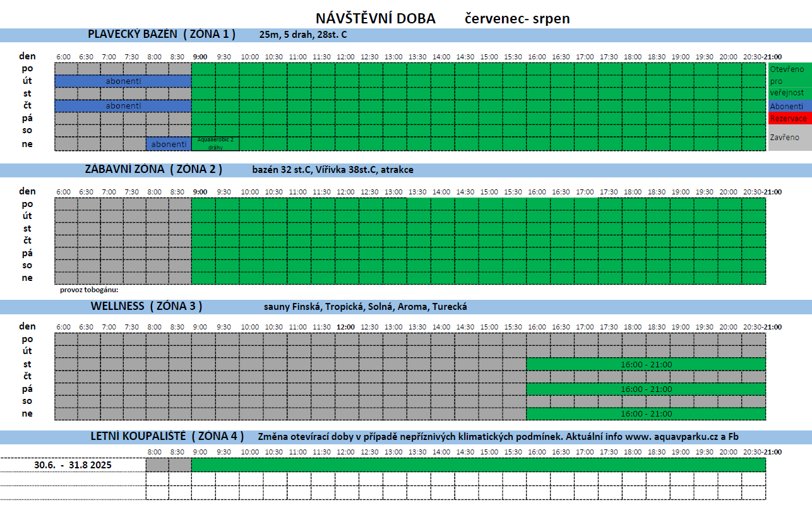This screenshot has height=510, width=812.
Task: Click the gray Zavřeno legend cell
Action: [x=790, y=138]
